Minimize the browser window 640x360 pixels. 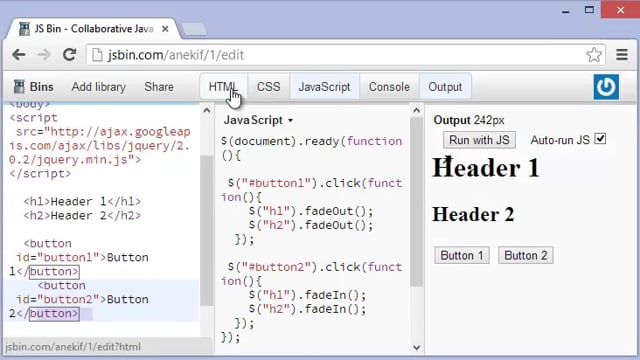(566, 11)
